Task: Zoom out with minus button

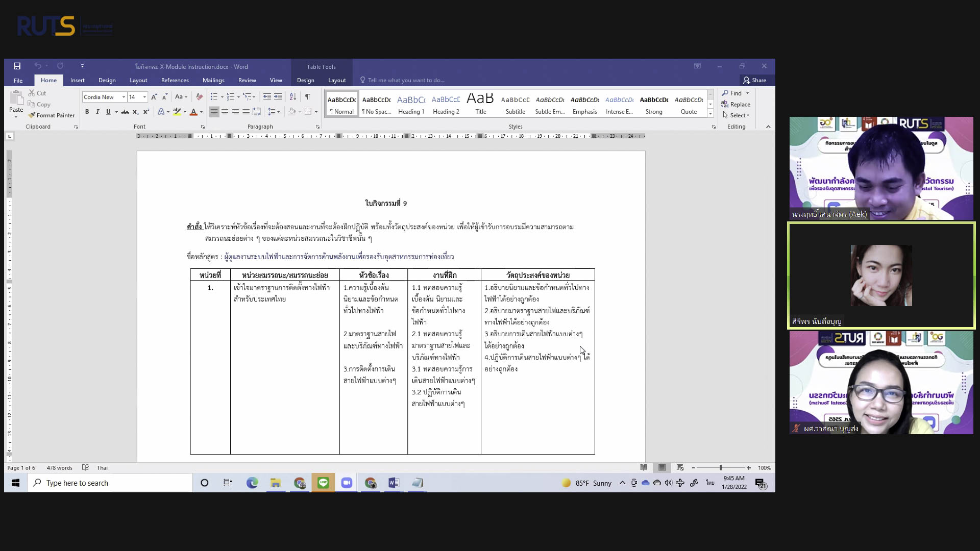Action: (693, 468)
